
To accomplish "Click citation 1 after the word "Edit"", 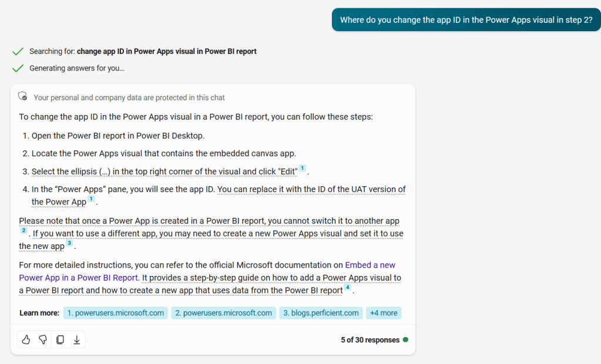I will [302, 169].
